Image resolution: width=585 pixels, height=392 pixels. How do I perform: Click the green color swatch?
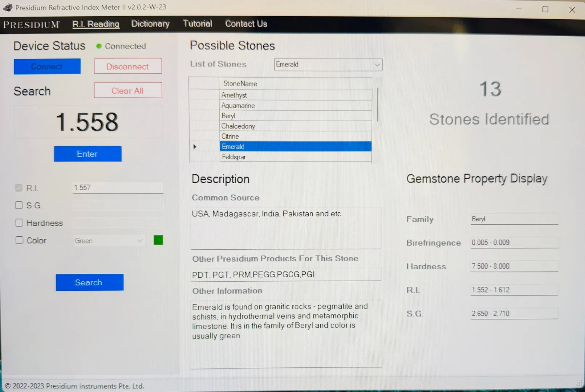158,240
